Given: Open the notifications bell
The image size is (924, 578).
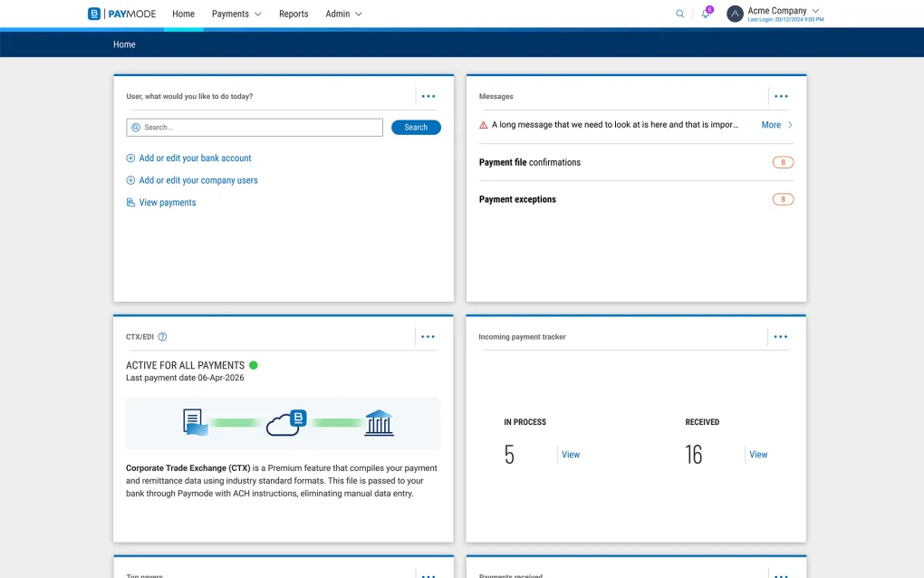Looking at the screenshot, I should pos(705,14).
